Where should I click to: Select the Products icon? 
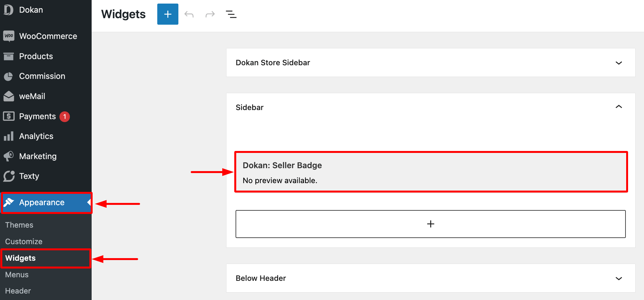[9, 56]
